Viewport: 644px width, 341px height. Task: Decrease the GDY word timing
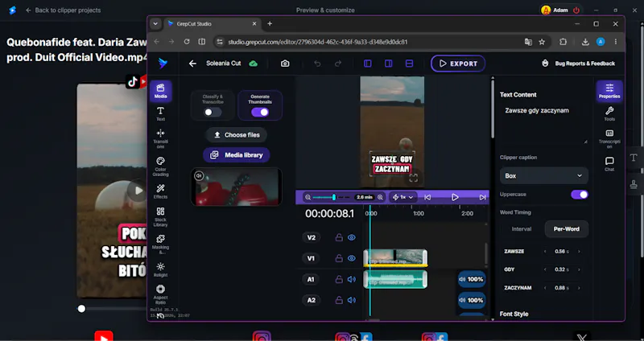545,269
